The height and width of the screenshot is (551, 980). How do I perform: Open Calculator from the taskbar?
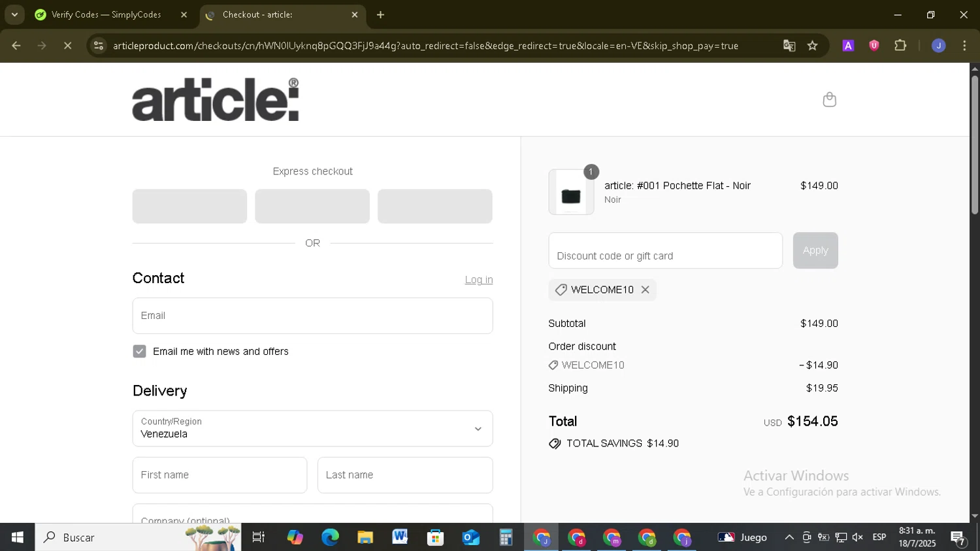[506, 537]
